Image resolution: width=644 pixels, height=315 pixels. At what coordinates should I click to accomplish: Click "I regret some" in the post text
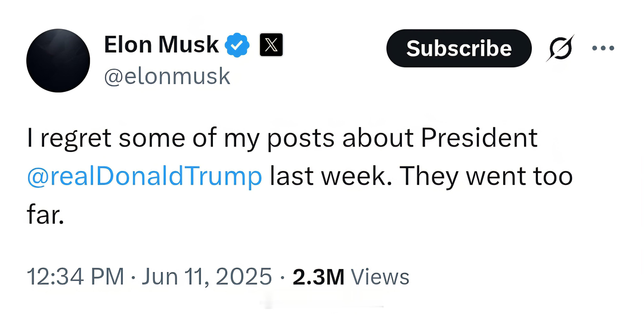pos(106,139)
